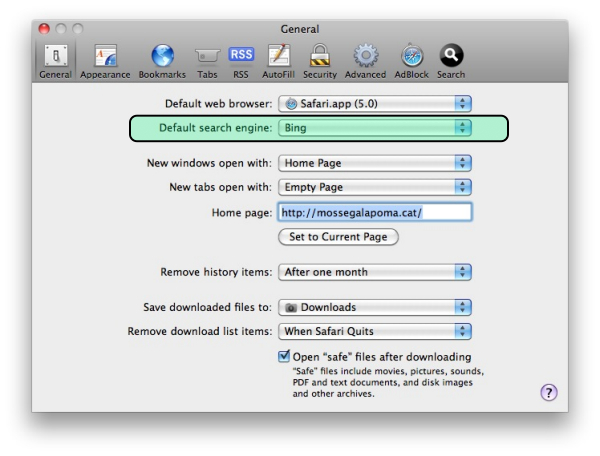Close the General preferences window
Image resolution: width=600 pixels, height=456 pixels.
(44, 29)
